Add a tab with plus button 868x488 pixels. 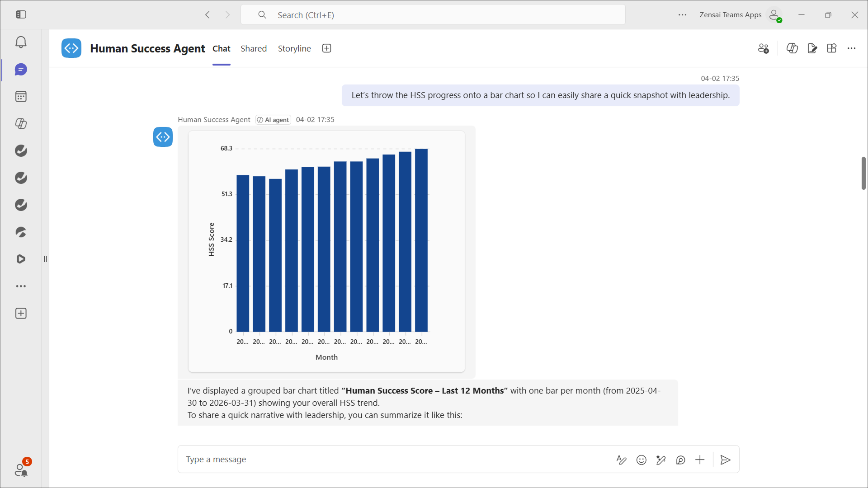[326, 48]
